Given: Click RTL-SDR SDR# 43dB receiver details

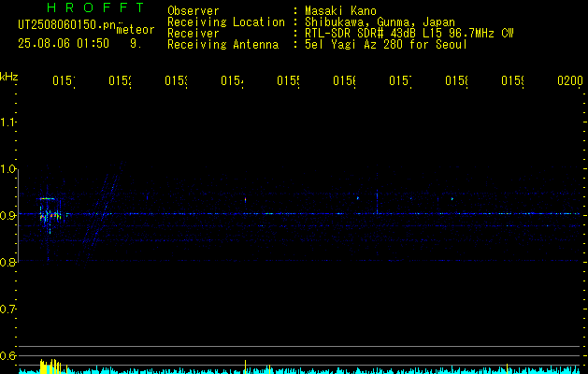Looking at the screenshot, I should click(x=409, y=34).
